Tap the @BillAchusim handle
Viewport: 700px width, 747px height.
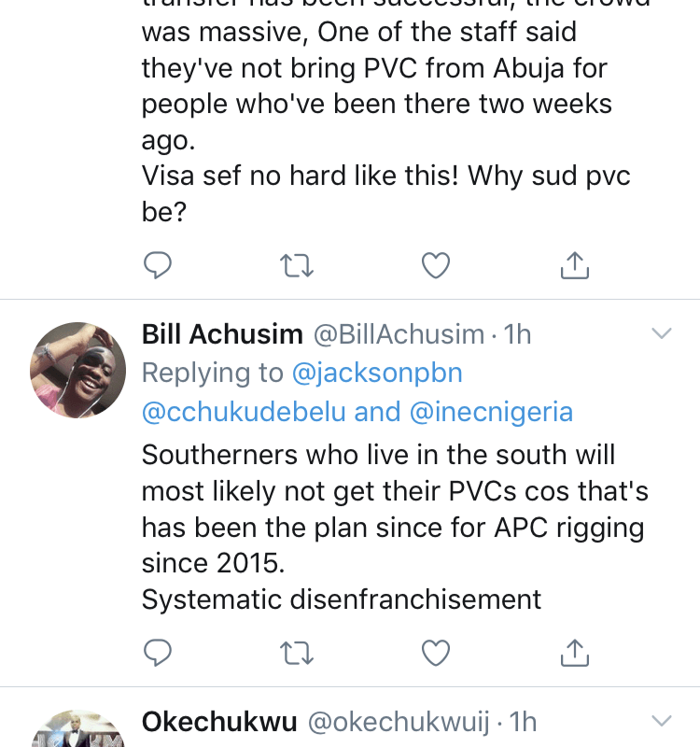point(399,334)
